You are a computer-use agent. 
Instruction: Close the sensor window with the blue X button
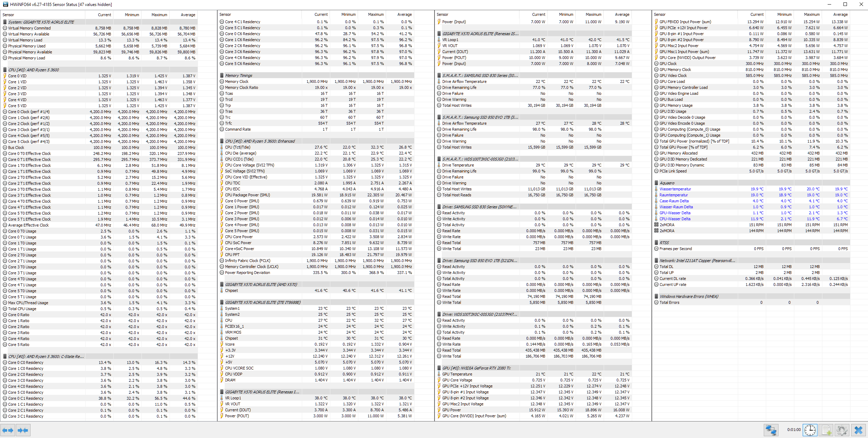859,430
